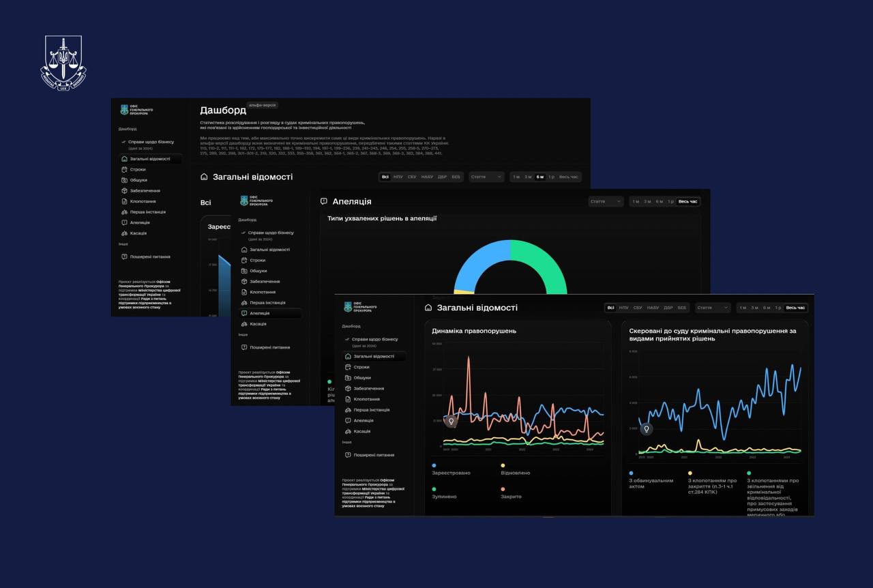Open Стаття dropdown in front window
Image resolution: width=873 pixels, height=588 pixels.
pos(713,308)
